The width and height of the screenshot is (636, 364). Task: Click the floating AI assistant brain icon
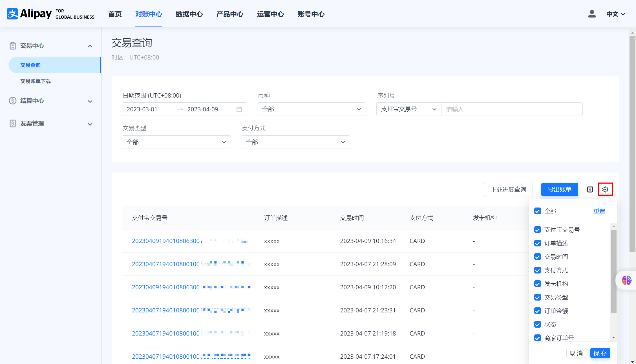pos(626,280)
